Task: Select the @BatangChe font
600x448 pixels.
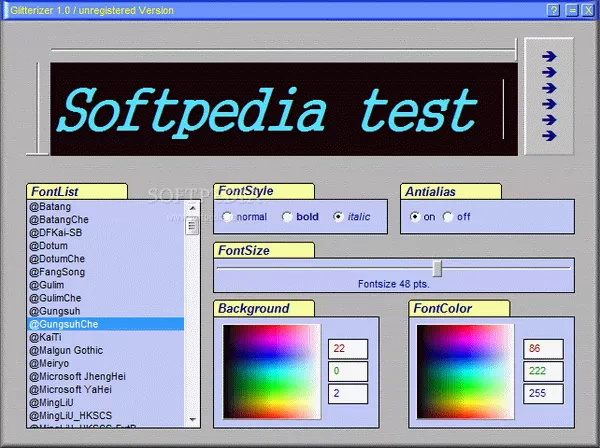Action: pos(106,220)
